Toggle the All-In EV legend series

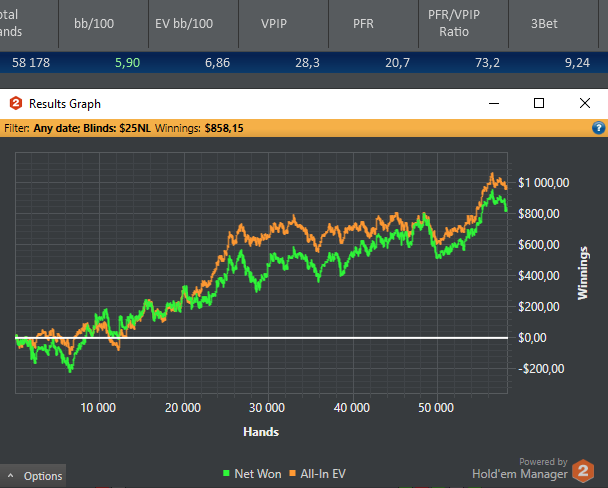click(x=319, y=474)
